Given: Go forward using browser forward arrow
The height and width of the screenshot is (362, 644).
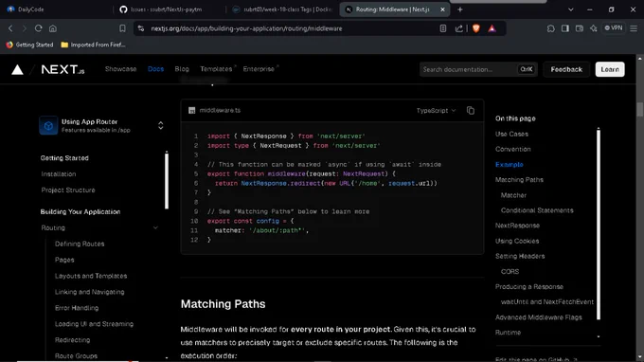Looking at the screenshot, I should point(25,28).
